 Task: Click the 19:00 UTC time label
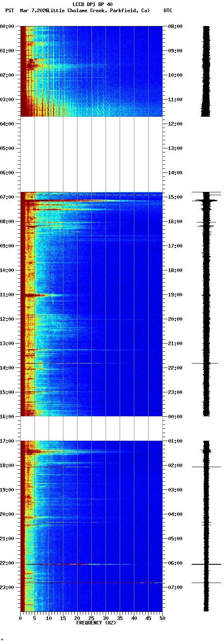[x=176, y=295]
